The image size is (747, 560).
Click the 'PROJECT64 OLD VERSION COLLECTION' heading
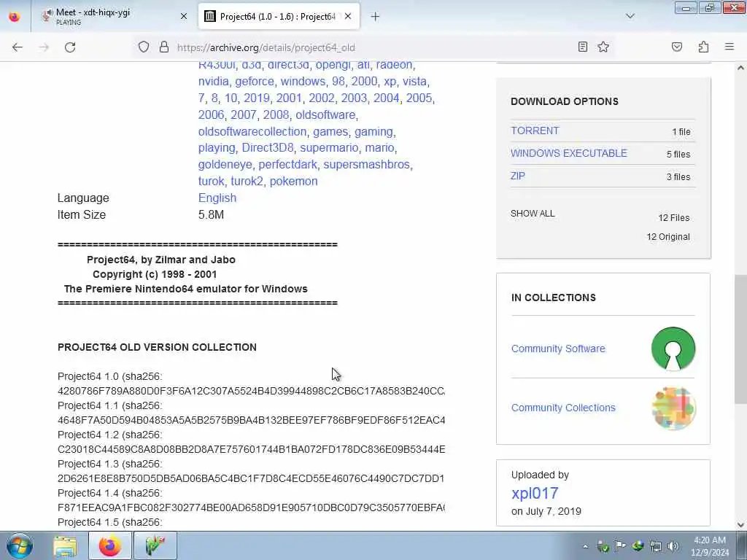pyautogui.click(x=157, y=347)
